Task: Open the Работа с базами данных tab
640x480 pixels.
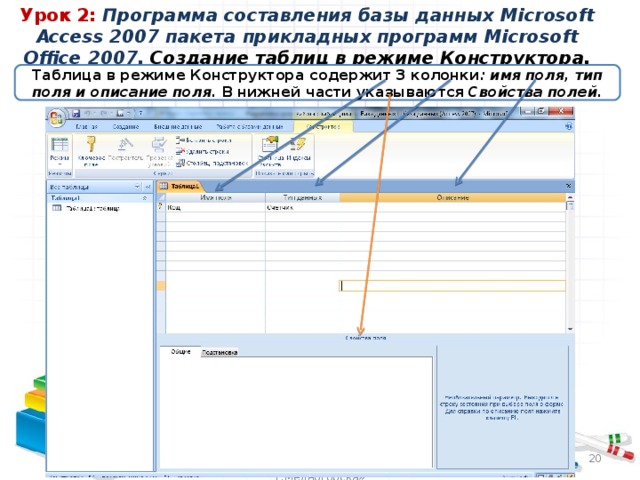Action: point(249,127)
